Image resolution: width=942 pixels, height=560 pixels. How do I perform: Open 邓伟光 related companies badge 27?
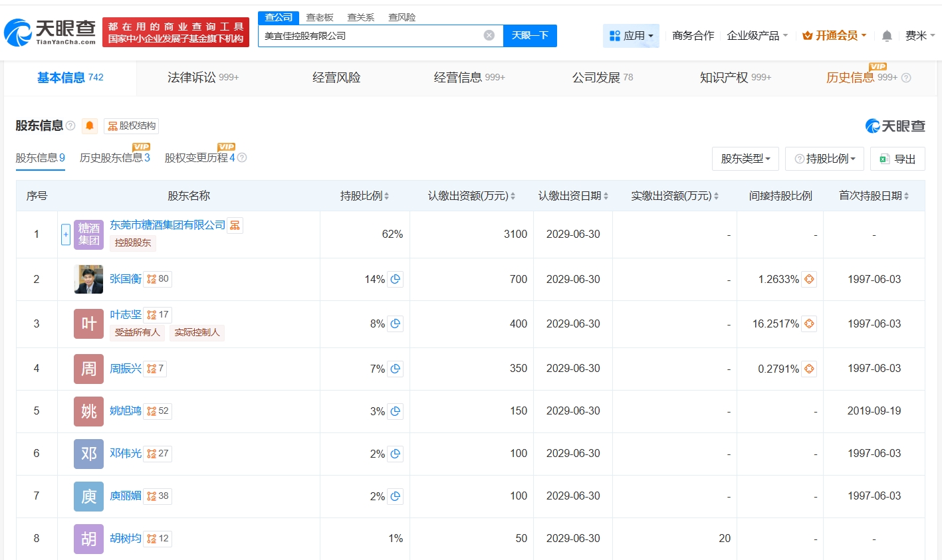[x=158, y=454]
